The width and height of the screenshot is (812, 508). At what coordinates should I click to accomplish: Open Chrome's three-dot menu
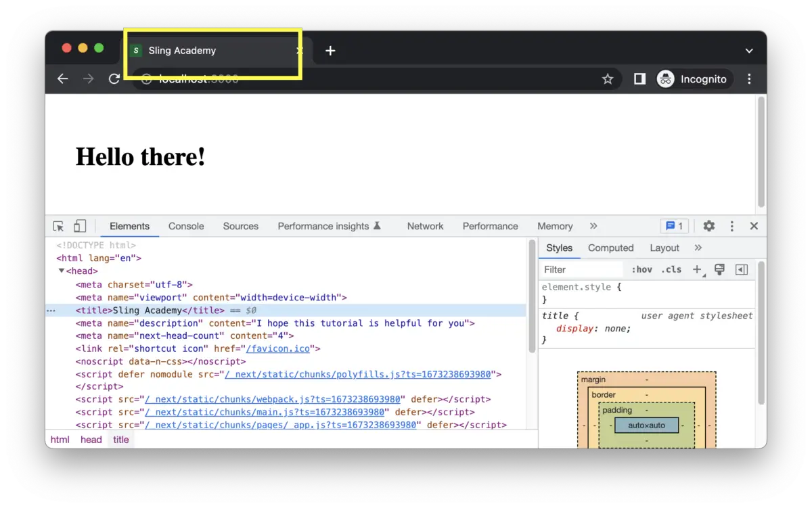(749, 79)
